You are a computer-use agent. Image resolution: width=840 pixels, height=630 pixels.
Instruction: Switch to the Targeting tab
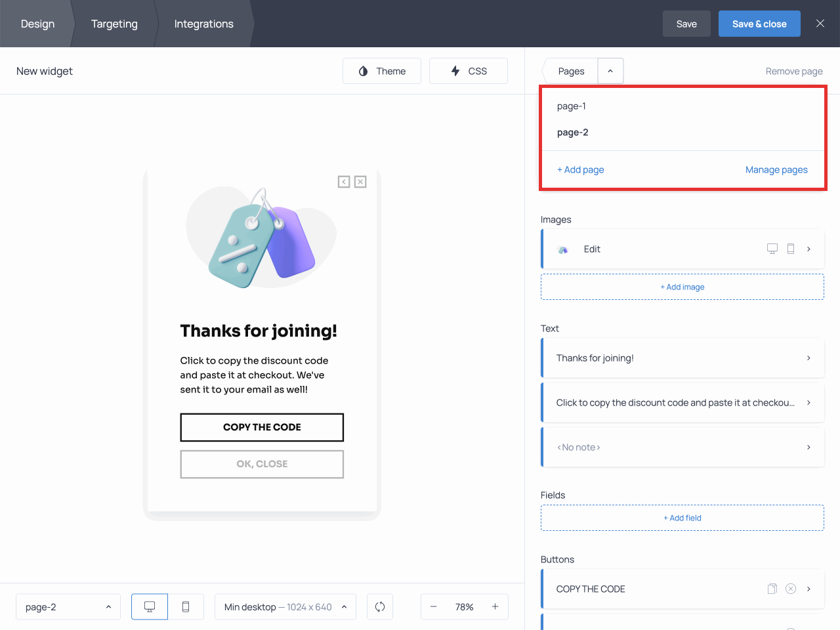click(x=114, y=24)
